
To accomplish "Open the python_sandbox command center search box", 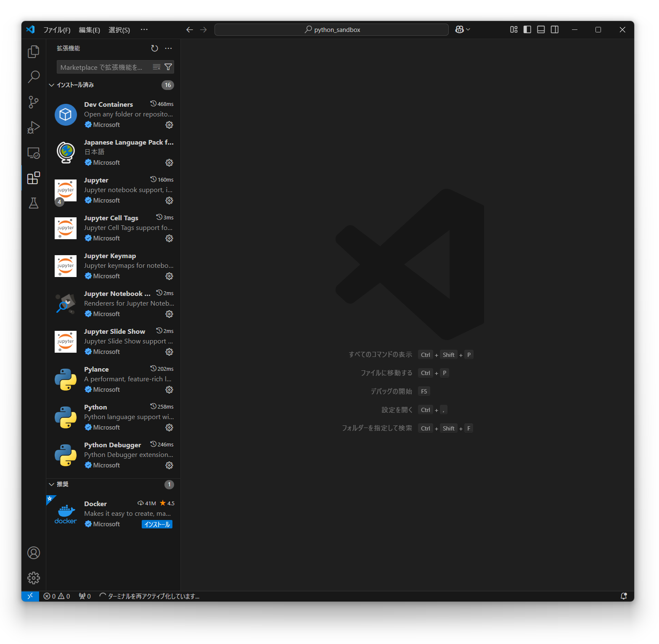I will pos(331,29).
